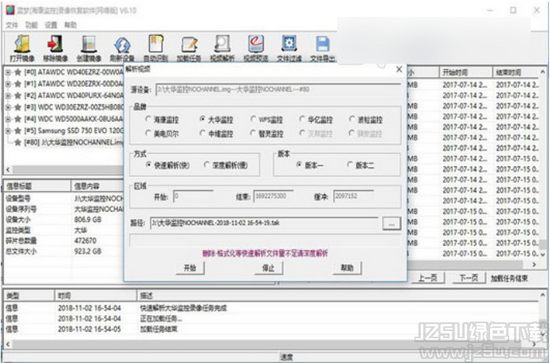This screenshot has width=550, height=363.
Task: Click the star icon beside [#0] ATAWDC WD40EZRZ
Action: 18,72
